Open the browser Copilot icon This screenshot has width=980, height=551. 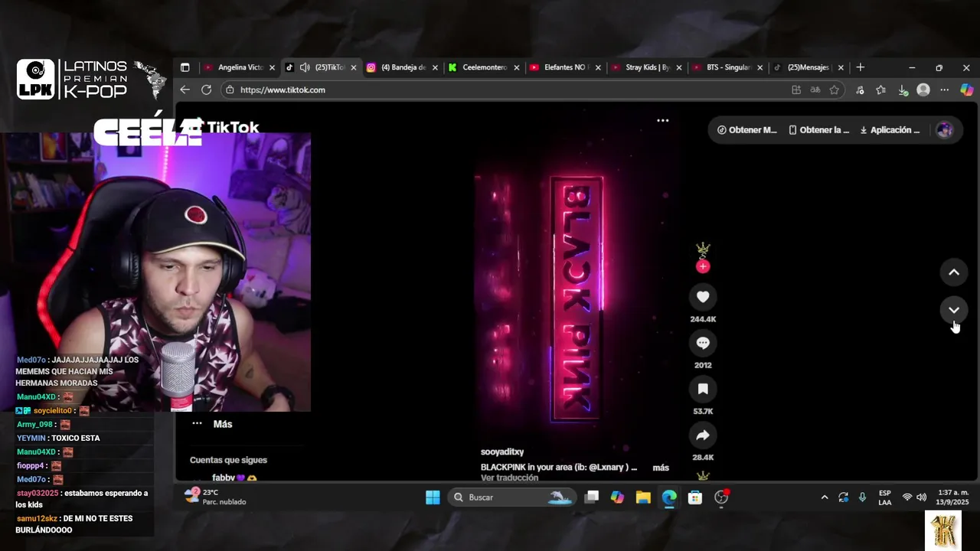point(966,90)
